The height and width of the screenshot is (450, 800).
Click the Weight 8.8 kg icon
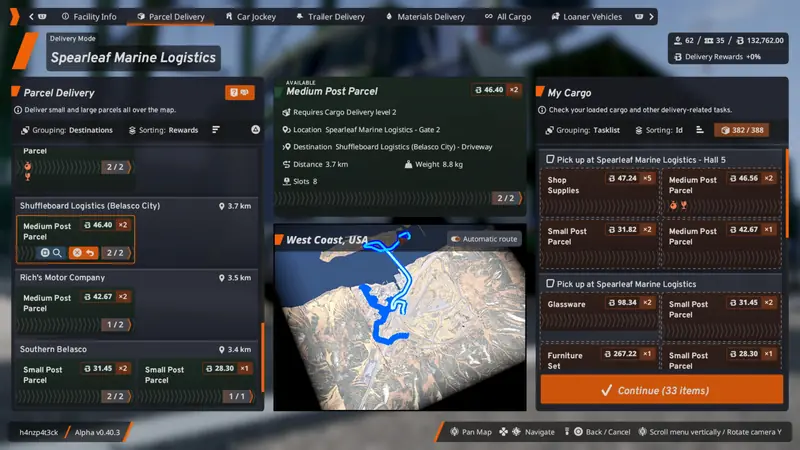(408, 164)
